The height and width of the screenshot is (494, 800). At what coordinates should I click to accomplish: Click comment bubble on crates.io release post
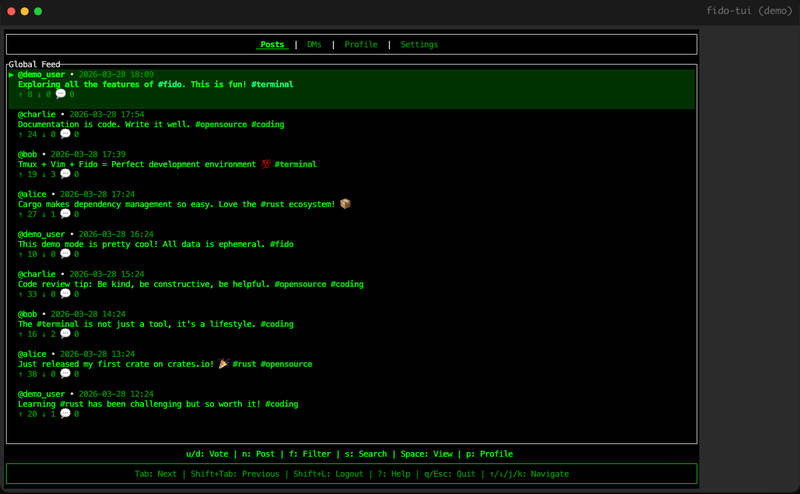click(65, 374)
